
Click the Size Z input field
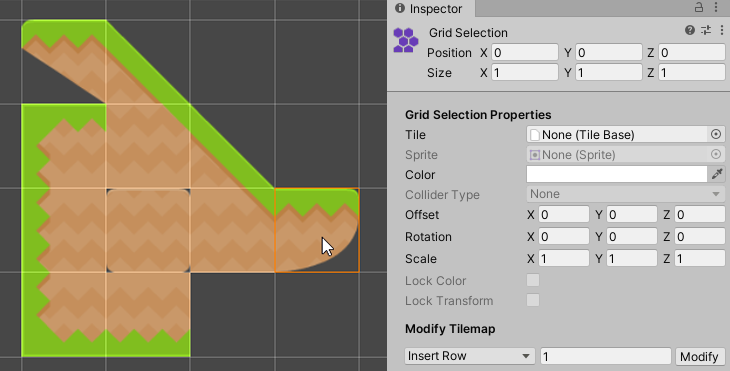[x=692, y=73]
